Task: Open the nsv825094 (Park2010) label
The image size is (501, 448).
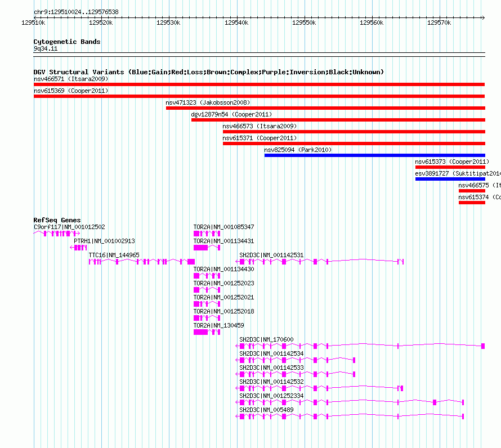Action: pyautogui.click(x=298, y=150)
